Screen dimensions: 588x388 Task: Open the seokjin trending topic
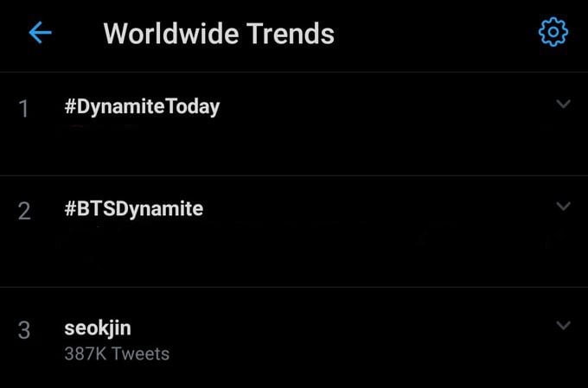pyautogui.click(x=98, y=328)
